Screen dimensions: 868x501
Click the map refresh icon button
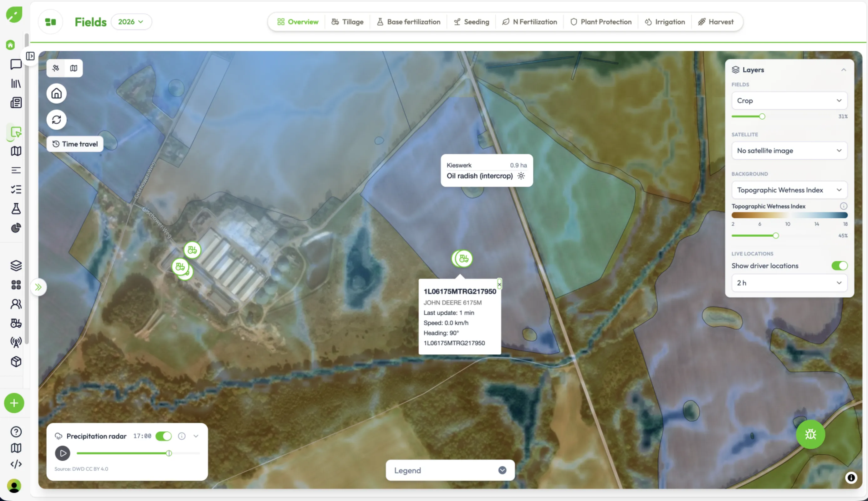[56, 119]
